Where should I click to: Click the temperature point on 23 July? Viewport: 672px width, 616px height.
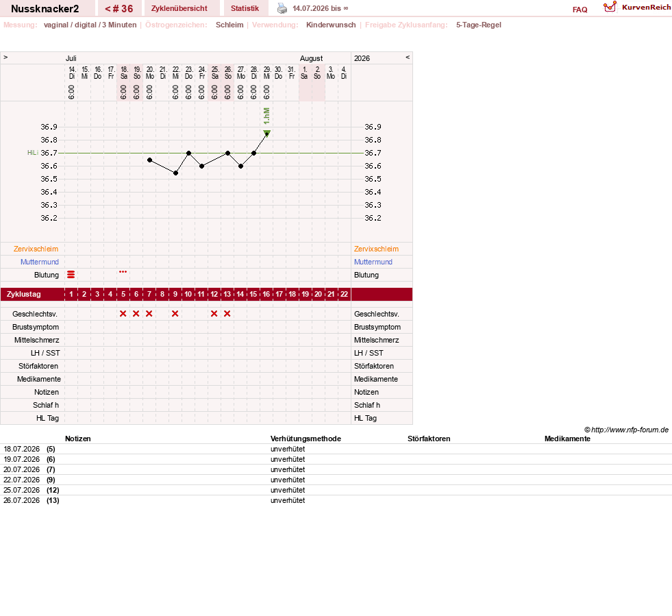click(x=188, y=153)
